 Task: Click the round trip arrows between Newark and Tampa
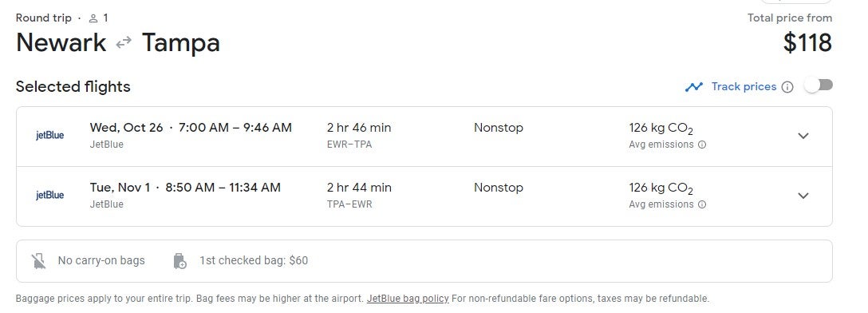click(x=124, y=42)
